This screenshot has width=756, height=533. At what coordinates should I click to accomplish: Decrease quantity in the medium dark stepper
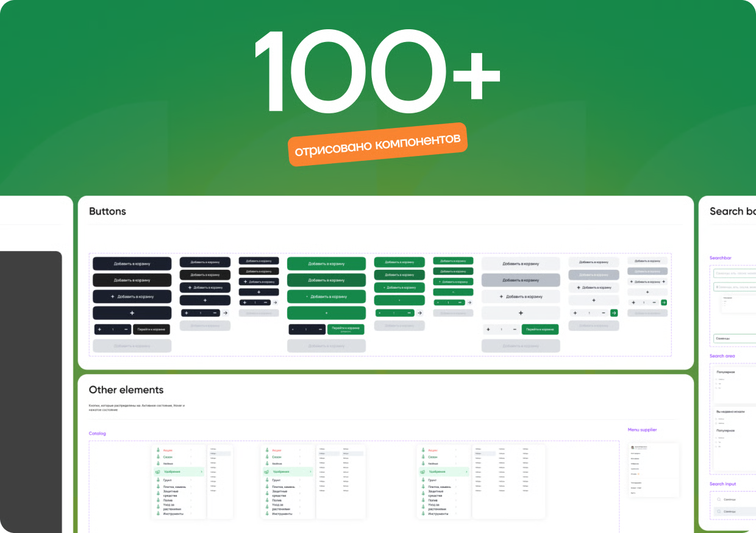pyautogui.click(x=215, y=312)
